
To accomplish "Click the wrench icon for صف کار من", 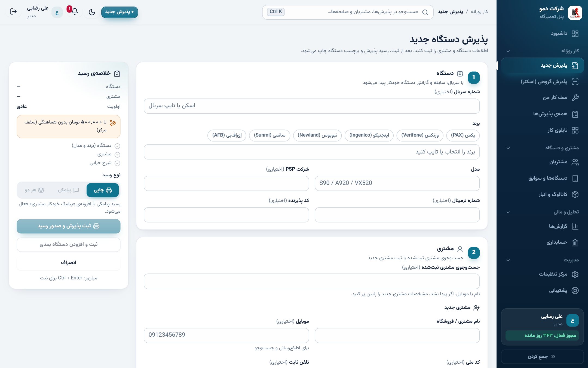I will (x=575, y=98).
